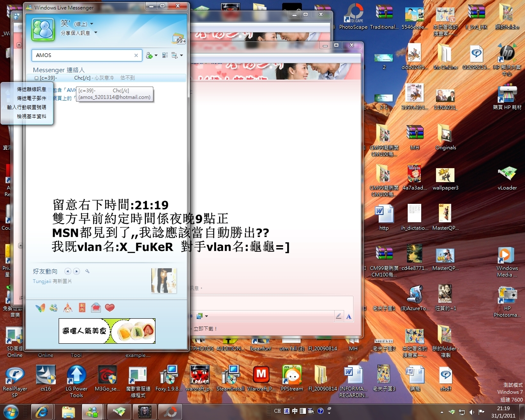Click the Tungjaii friend update link

(x=42, y=281)
